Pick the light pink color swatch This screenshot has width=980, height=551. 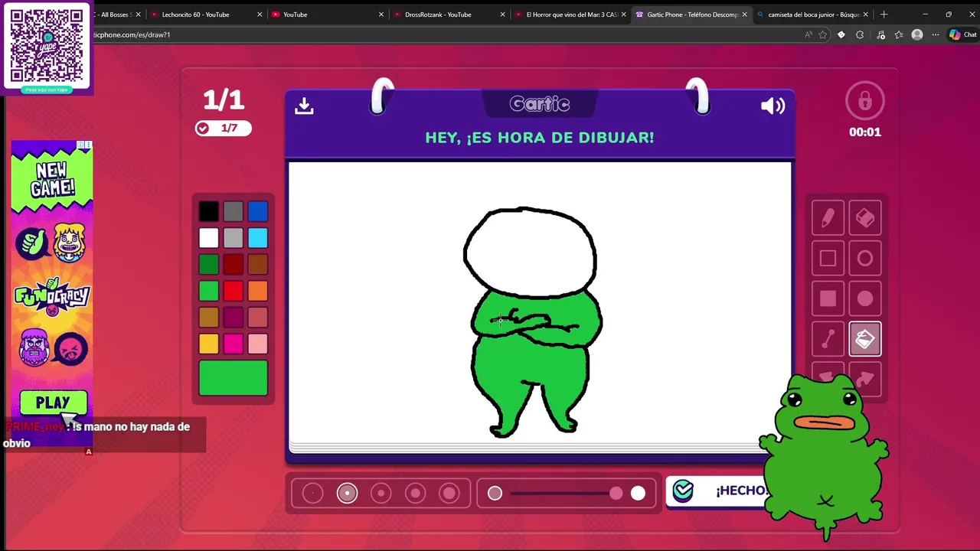point(258,344)
